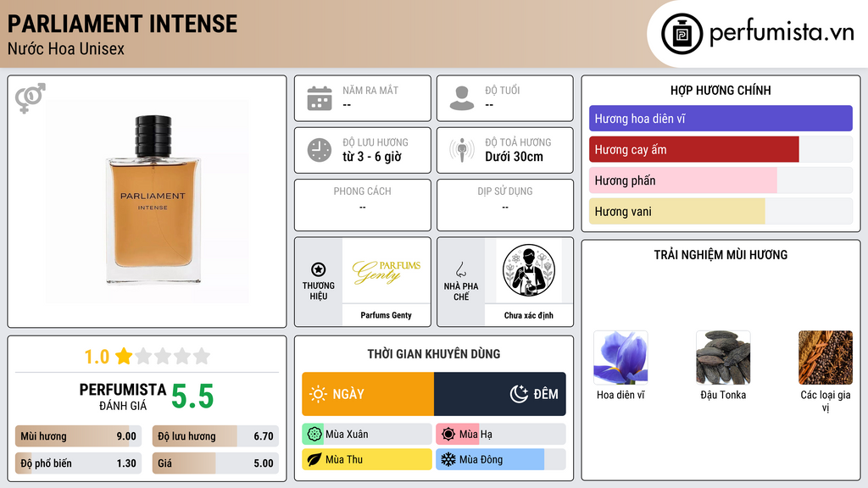The image size is (868, 488).
Task: Click the person icon for Độ tuổi
Action: pos(462,98)
